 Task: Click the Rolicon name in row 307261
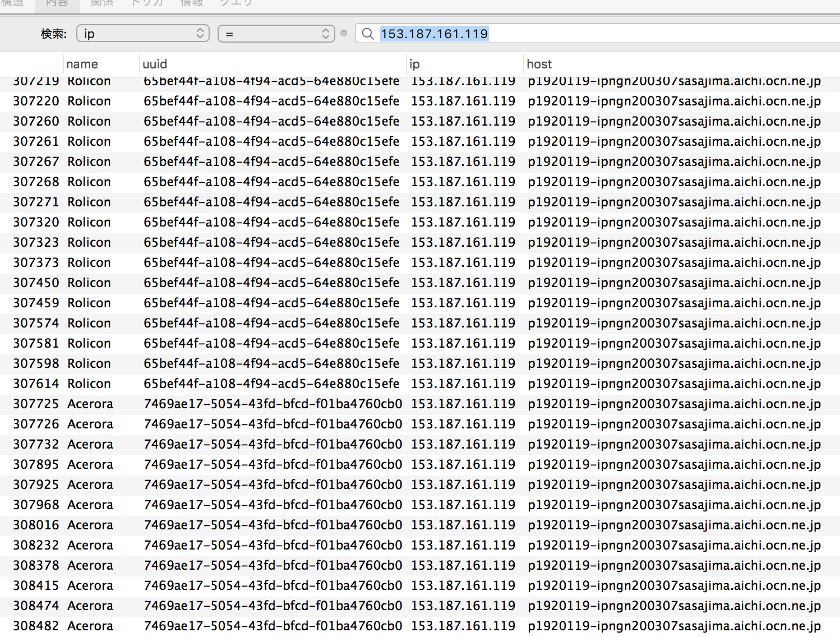pos(89,141)
